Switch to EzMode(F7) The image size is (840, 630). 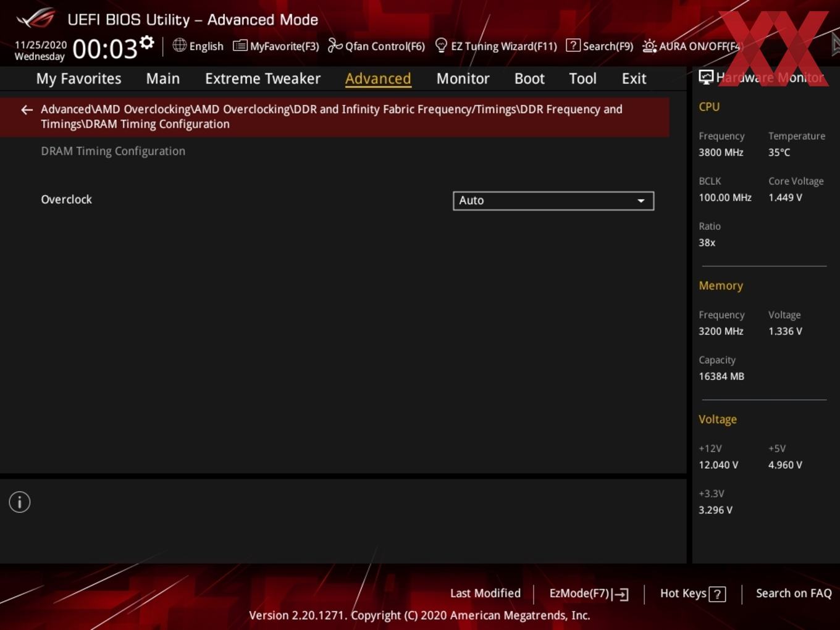click(589, 594)
